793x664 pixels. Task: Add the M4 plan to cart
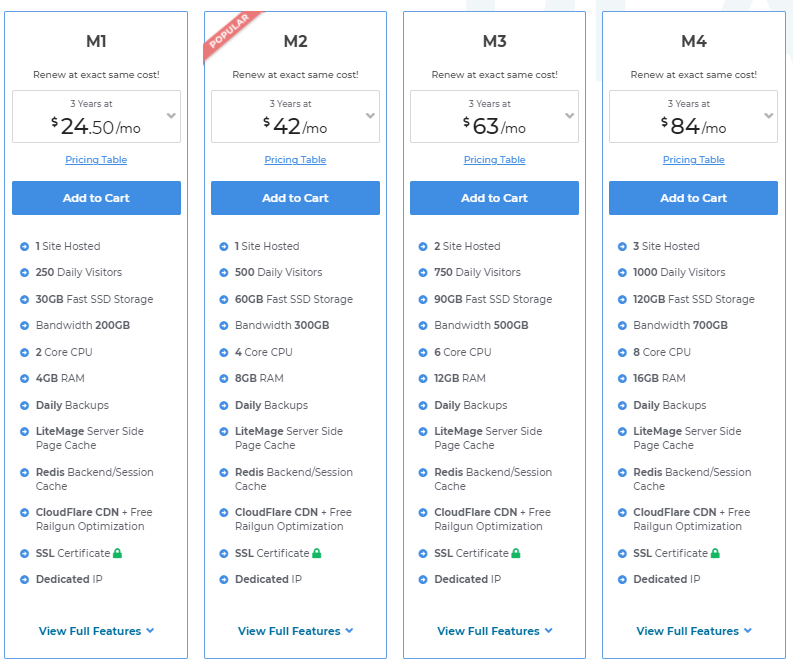click(x=693, y=198)
